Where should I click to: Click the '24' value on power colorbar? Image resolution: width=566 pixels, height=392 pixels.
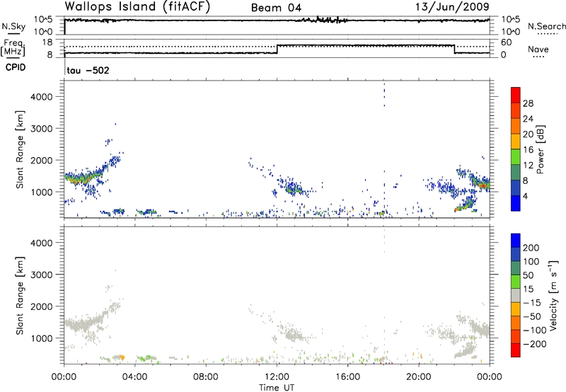click(x=528, y=119)
